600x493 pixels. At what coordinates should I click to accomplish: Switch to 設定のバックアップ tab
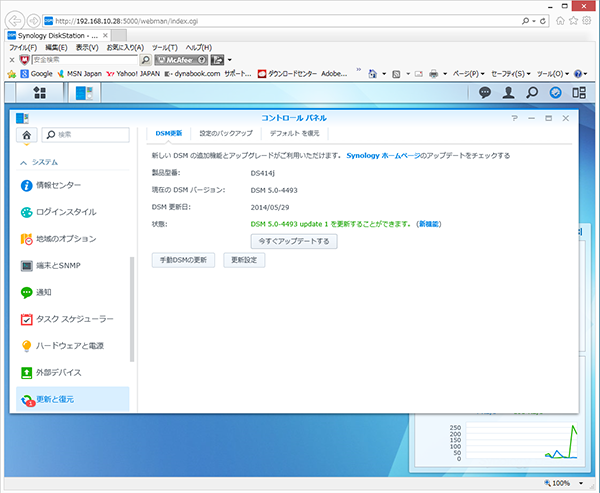point(226,133)
